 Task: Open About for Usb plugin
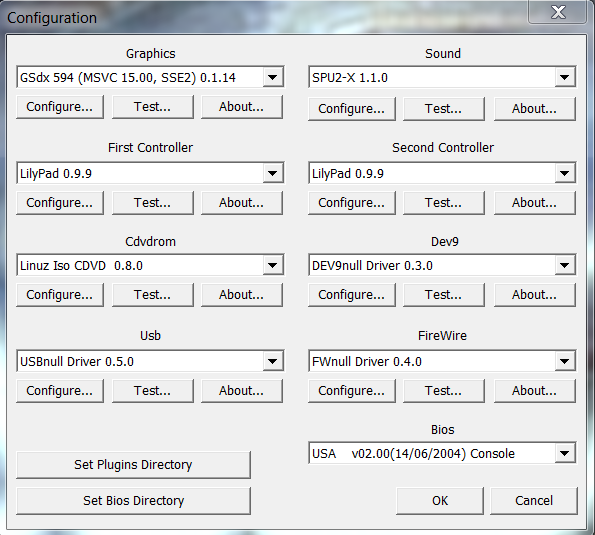click(241, 391)
